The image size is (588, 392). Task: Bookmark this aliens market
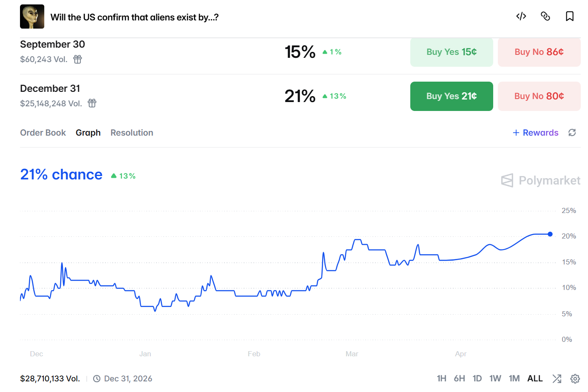(570, 16)
